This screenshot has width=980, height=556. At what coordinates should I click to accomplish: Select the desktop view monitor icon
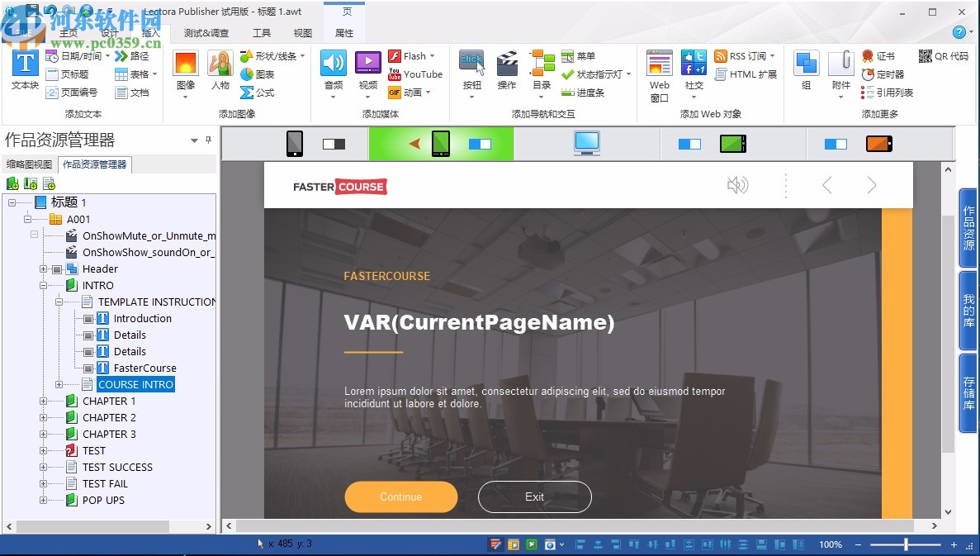587,143
